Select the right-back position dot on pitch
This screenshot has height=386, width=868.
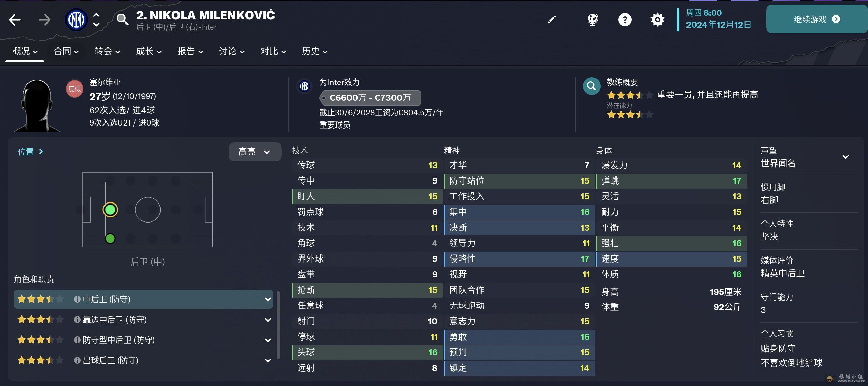[x=110, y=238]
